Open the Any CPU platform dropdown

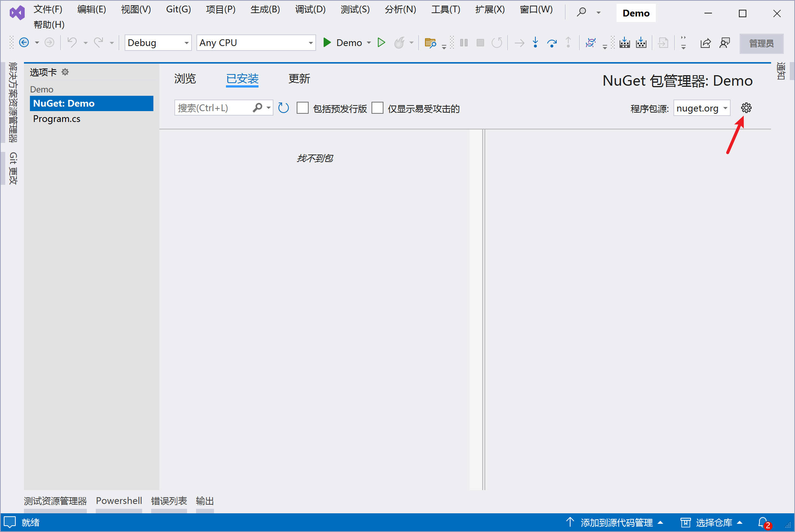coord(256,43)
